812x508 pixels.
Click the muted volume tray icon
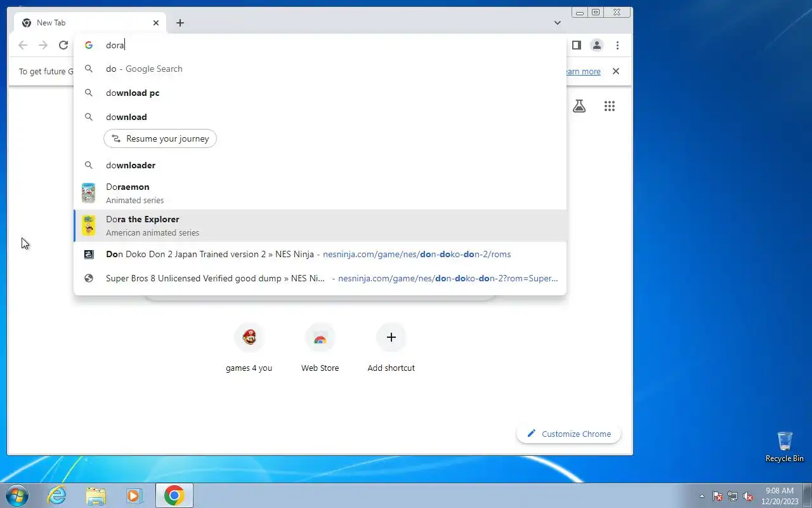[748, 496]
